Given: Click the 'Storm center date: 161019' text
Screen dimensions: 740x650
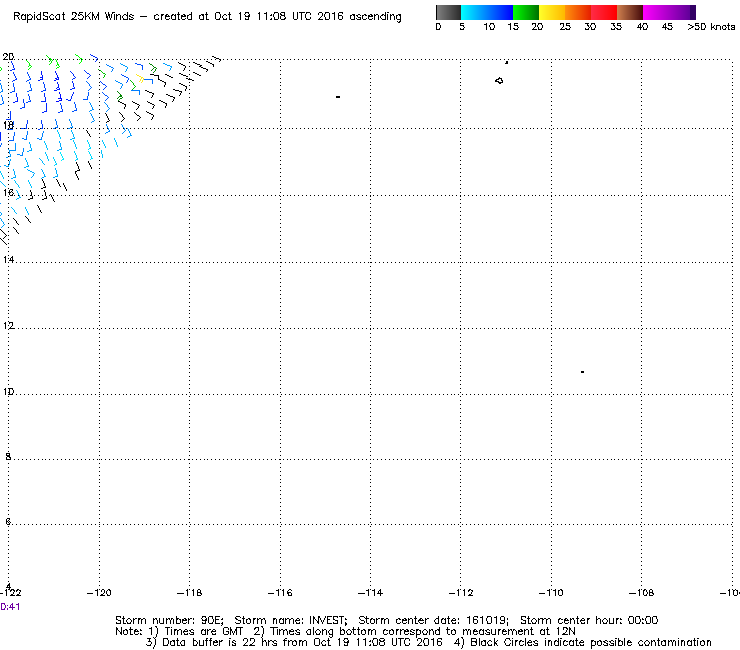Looking at the screenshot, I should [x=433, y=620].
